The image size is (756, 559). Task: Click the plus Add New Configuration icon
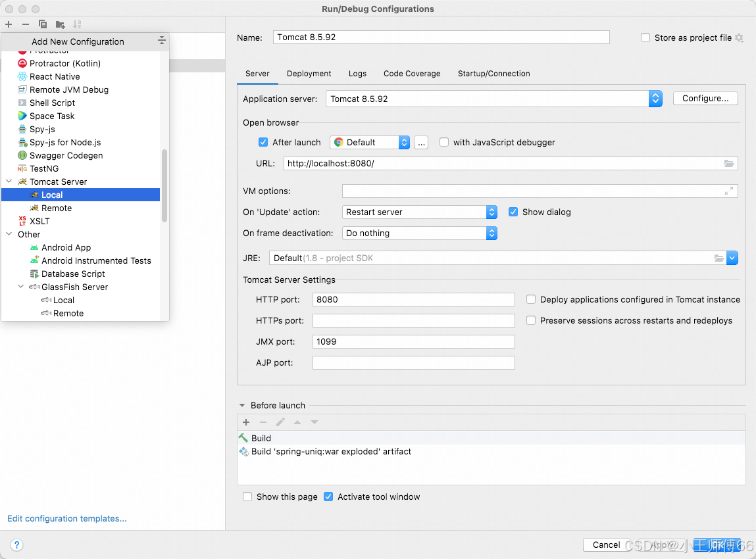coord(9,24)
